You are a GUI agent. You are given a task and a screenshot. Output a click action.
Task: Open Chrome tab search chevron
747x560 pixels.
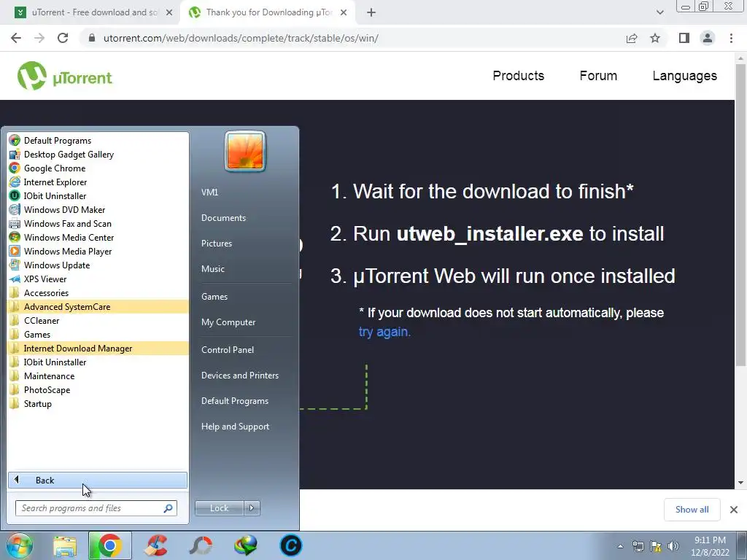coord(659,12)
